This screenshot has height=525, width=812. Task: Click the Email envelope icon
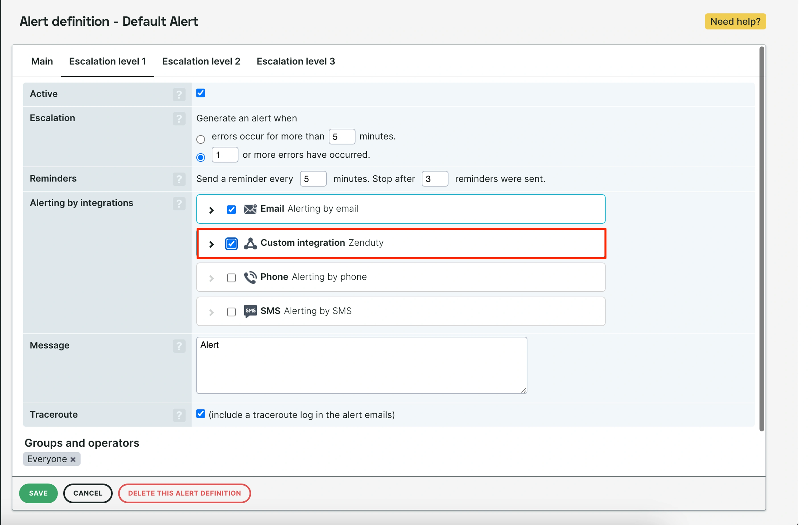[x=250, y=209]
